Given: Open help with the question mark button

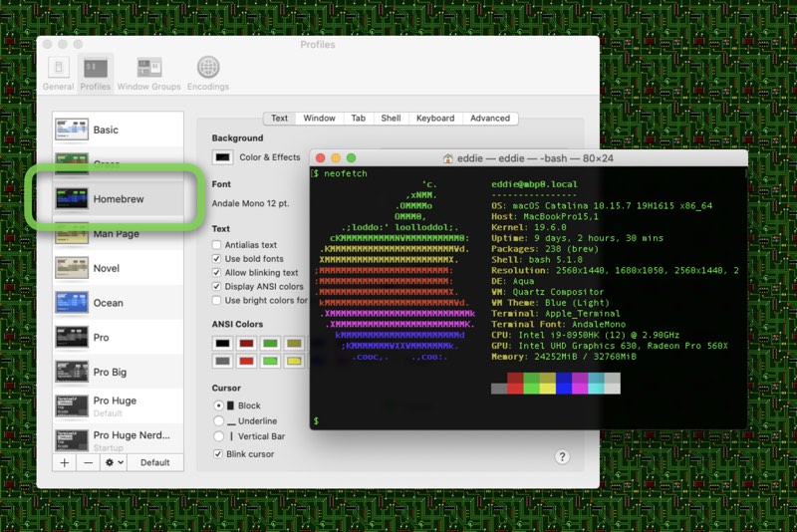Looking at the screenshot, I should click(562, 457).
